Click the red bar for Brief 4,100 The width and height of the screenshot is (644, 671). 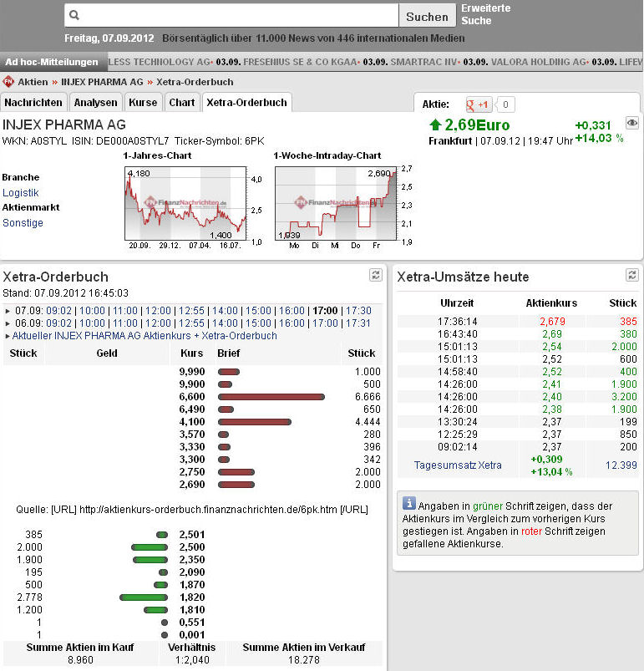(255, 422)
